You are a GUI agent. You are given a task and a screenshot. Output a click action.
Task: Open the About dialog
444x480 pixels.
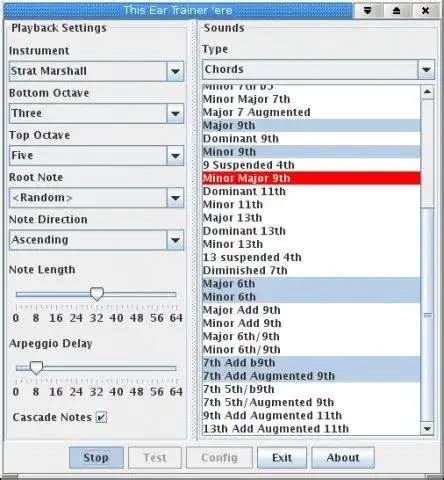[343, 458]
